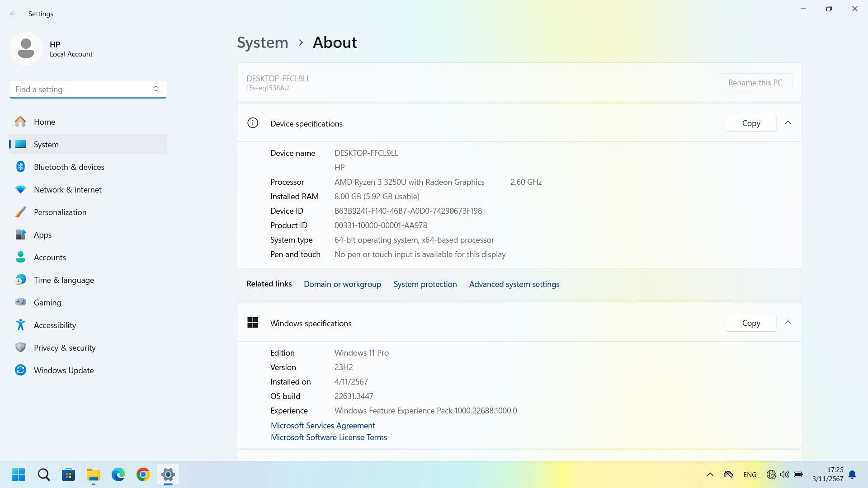
Task: Click the Windows Update sync icon
Action: pos(20,370)
